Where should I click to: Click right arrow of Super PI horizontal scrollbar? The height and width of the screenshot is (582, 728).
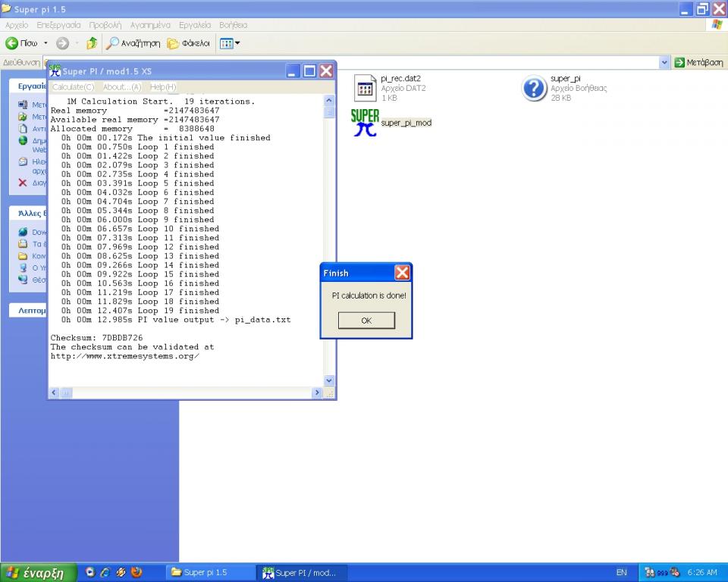(x=317, y=393)
